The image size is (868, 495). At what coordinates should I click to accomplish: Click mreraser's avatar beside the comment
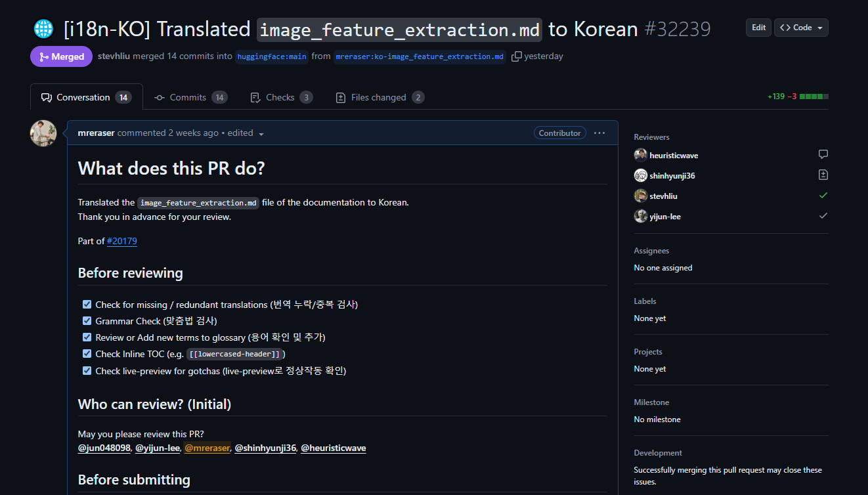point(43,133)
